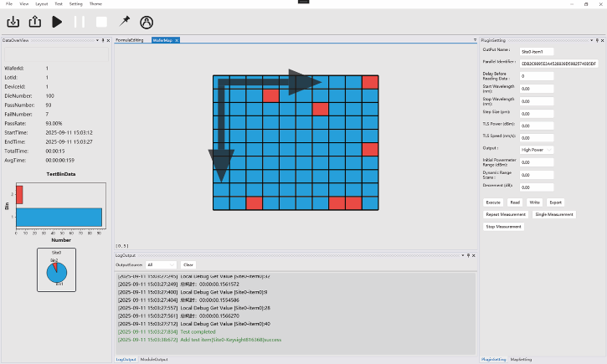Open the DataOverView panel options arrow
Viewport: 607px width, 364px height.
98,40
